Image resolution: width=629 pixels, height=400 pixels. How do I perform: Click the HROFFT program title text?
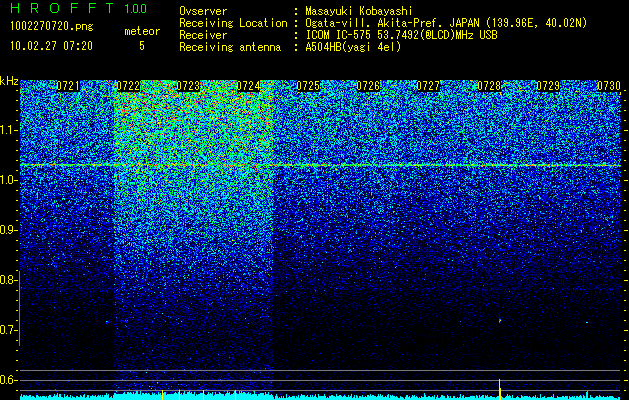tap(62, 8)
